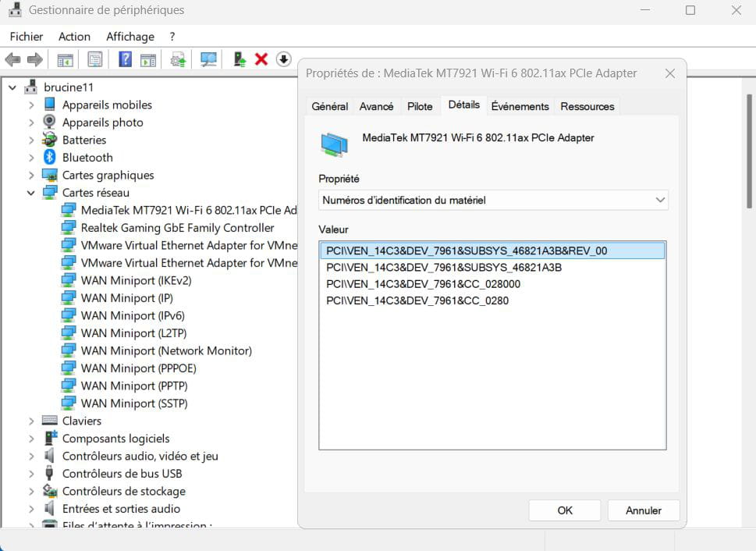Click the Appareils photo camera icon
Screen dimensions: 756x551
(49, 122)
